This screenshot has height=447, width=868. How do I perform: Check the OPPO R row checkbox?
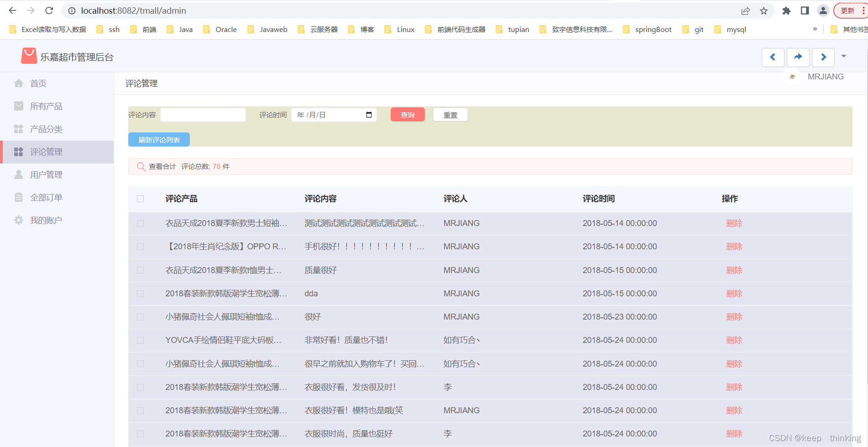[140, 247]
